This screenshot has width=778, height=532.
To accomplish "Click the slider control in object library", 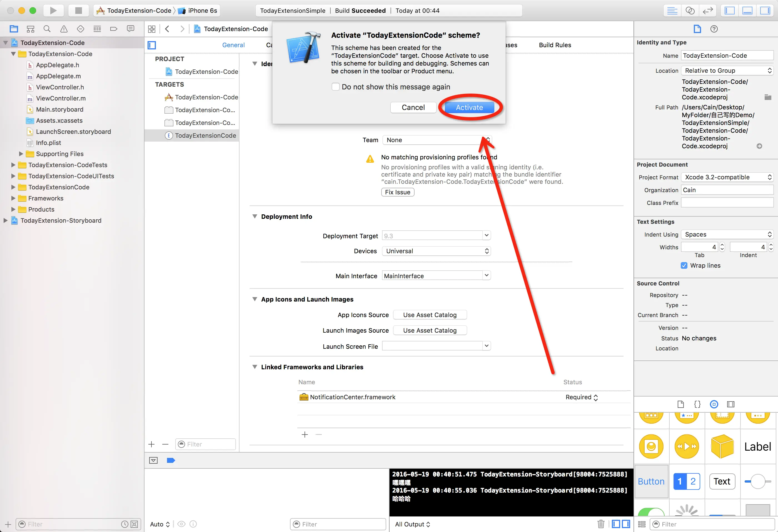I will click(x=758, y=481).
